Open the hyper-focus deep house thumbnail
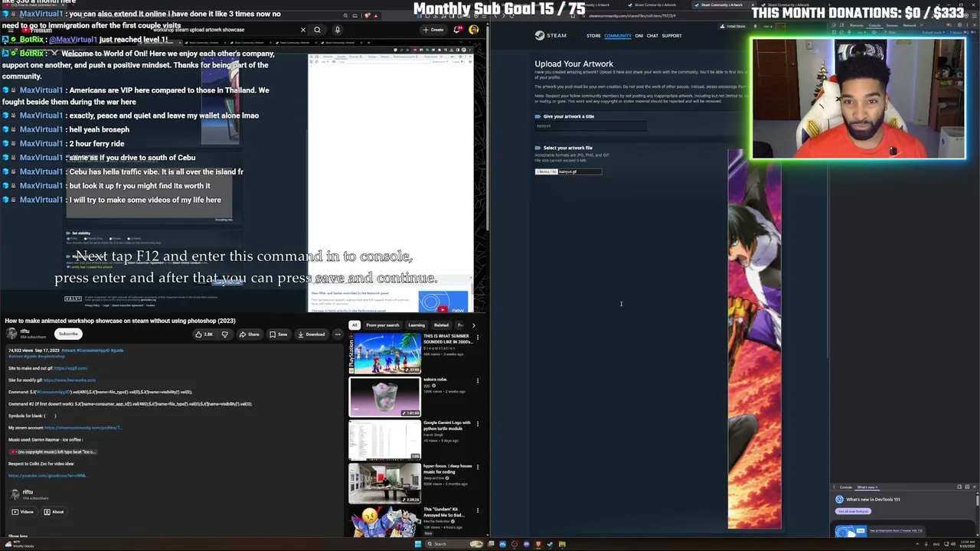Screen dimensions: 980x551 click(384, 483)
